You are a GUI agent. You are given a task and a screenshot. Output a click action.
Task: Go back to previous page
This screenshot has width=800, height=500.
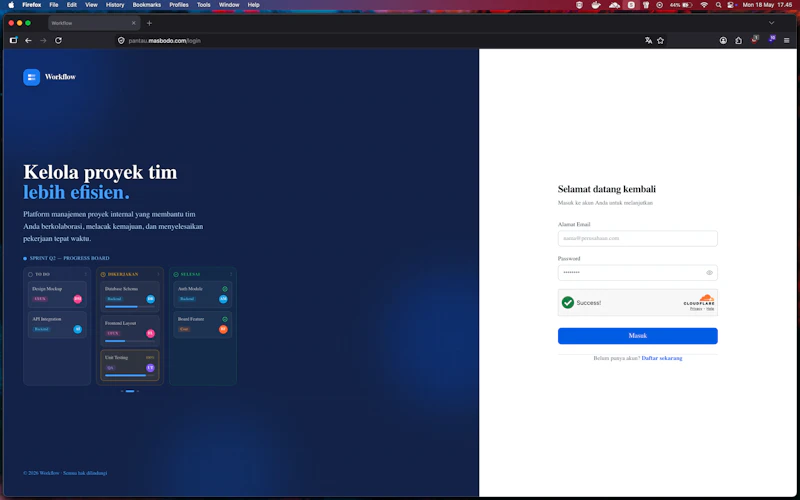point(29,40)
